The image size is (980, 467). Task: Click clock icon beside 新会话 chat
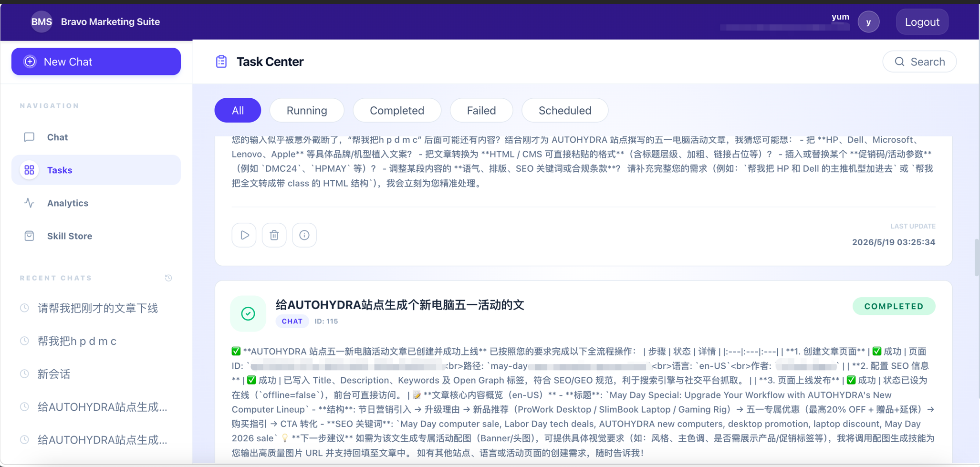coord(24,374)
